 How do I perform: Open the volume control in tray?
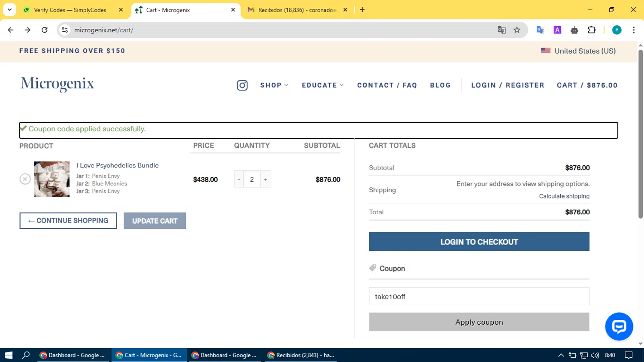[595, 355]
